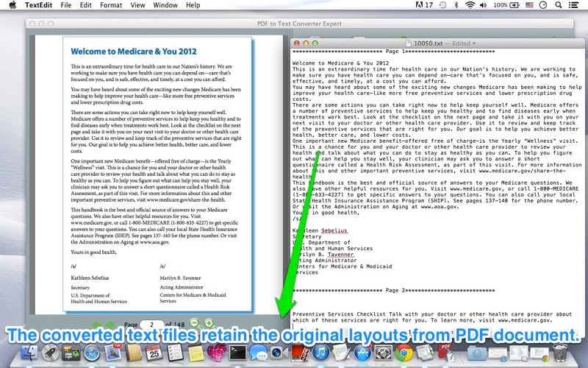The image size is (588, 368).
Task: Open Contacts address book in the Dock
Action: click(x=134, y=353)
